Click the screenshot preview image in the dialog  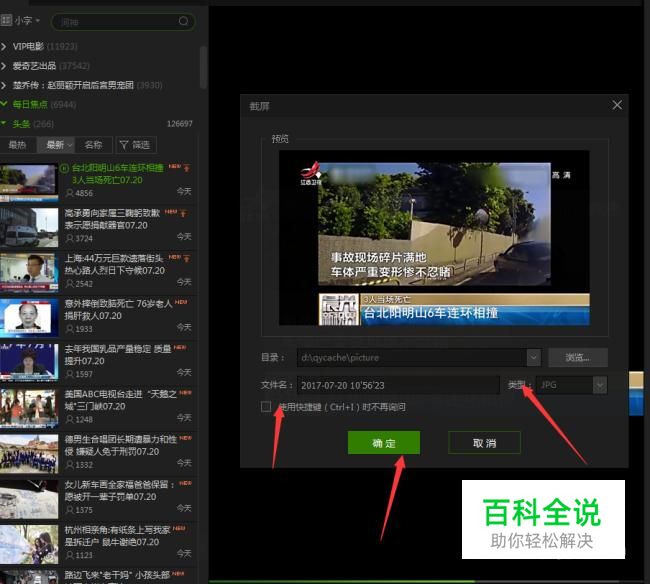click(x=434, y=237)
